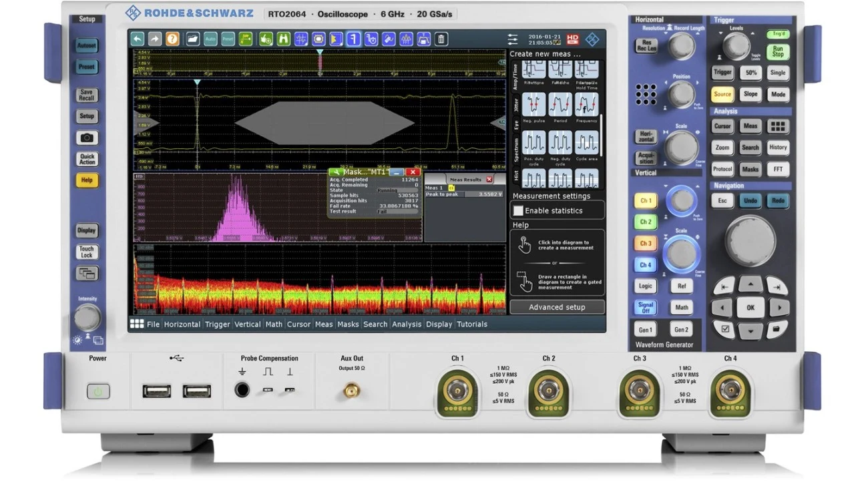
Task: Select the Neg. pulse measurement icon
Action: [x=533, y=103]
